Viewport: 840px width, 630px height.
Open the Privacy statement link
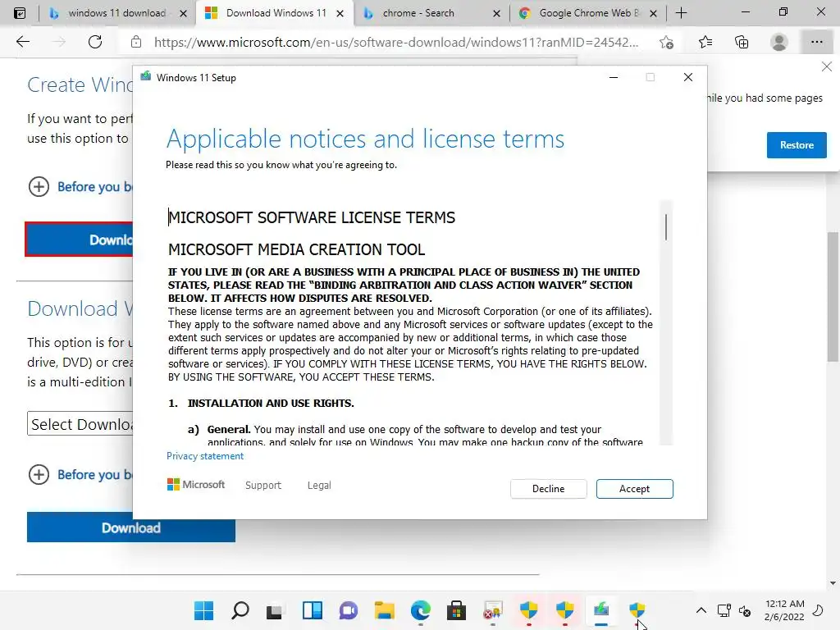pos(204,456)
